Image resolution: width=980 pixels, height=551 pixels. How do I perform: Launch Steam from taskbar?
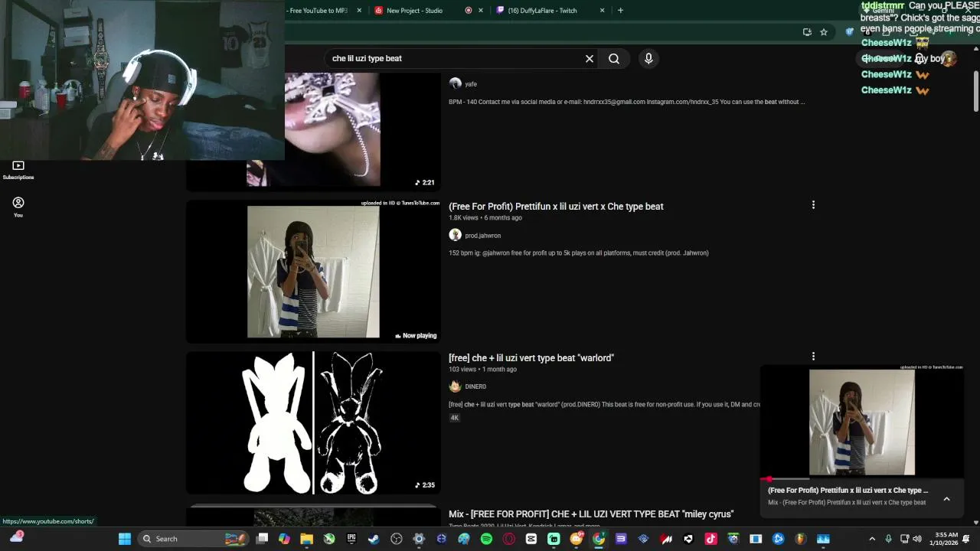[374, 539]
